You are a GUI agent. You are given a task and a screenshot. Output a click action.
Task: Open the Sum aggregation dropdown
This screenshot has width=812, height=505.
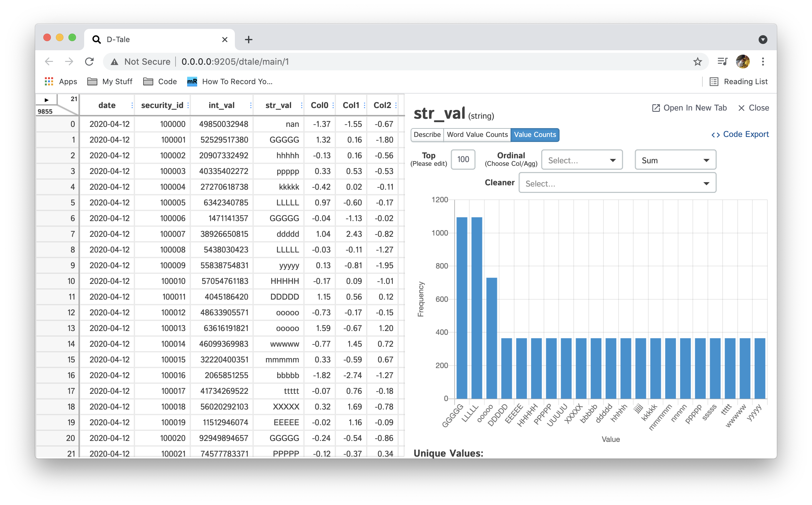point(675,160)
